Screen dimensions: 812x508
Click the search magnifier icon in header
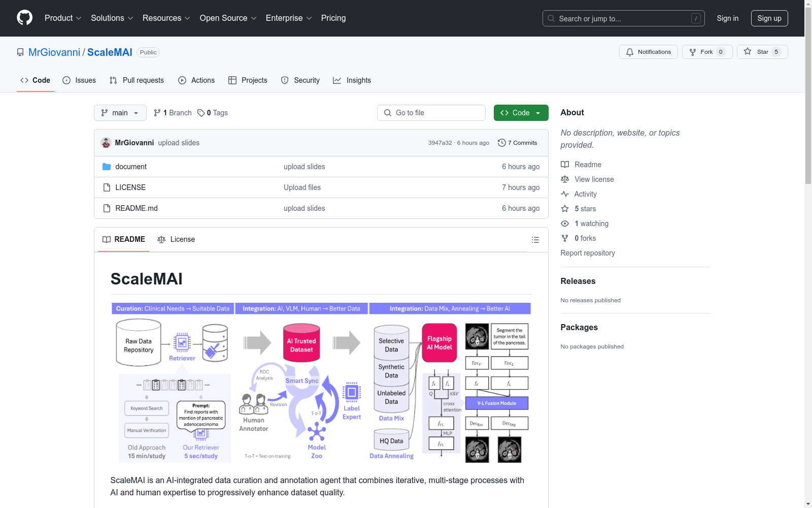551,18
